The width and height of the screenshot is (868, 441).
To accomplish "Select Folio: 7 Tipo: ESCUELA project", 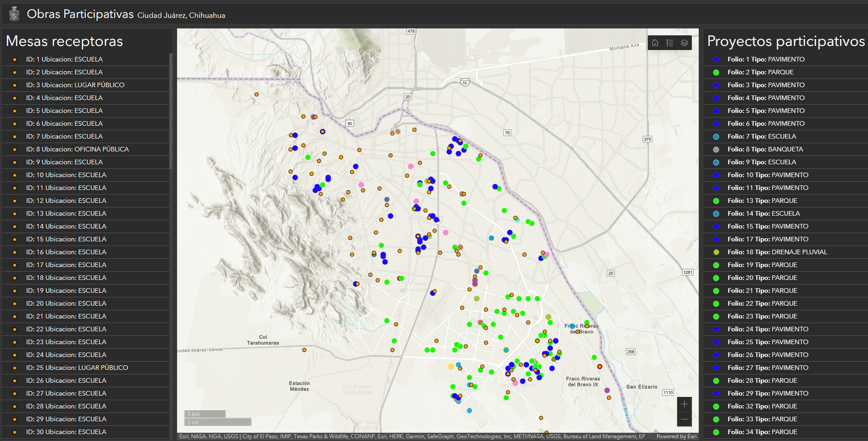I will 762,136.
